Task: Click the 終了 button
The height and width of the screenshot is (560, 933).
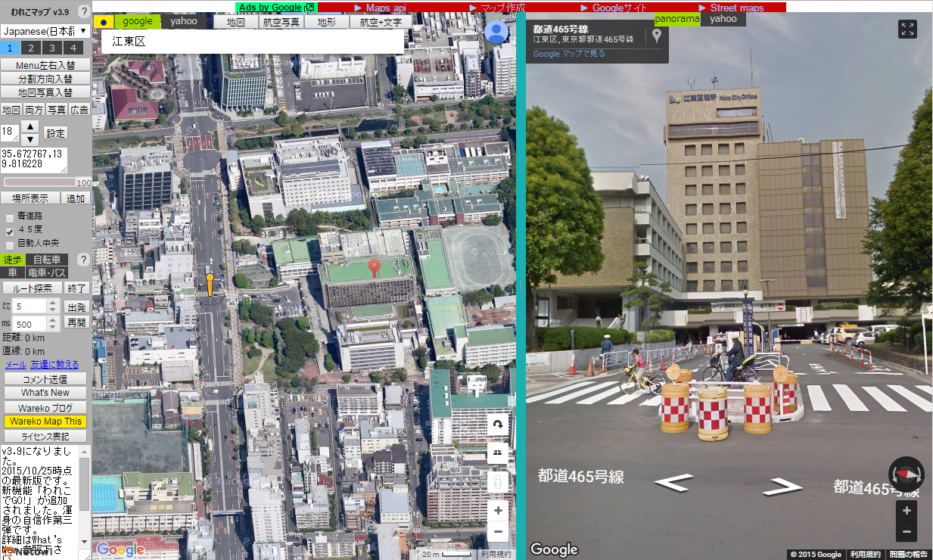Action: tap(77, 288)
